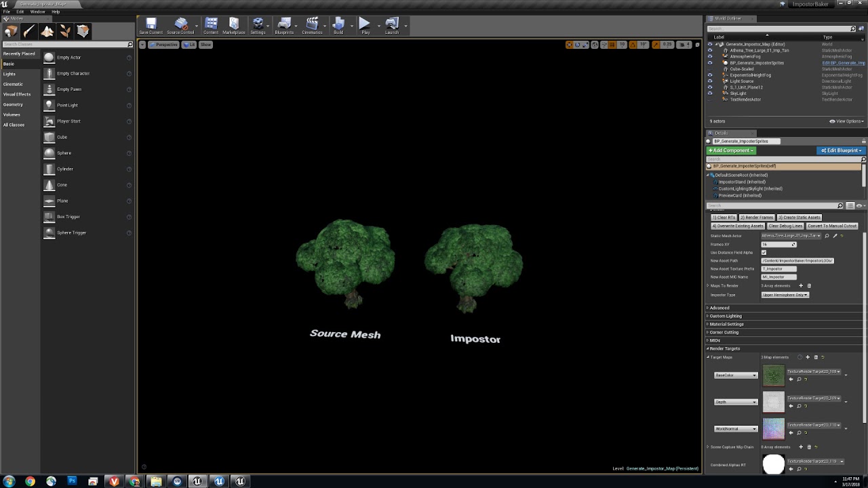Toggle visibility of ExponentialHeightFog actor
Viewport: 868px width, 488px height.
point(710,75)
